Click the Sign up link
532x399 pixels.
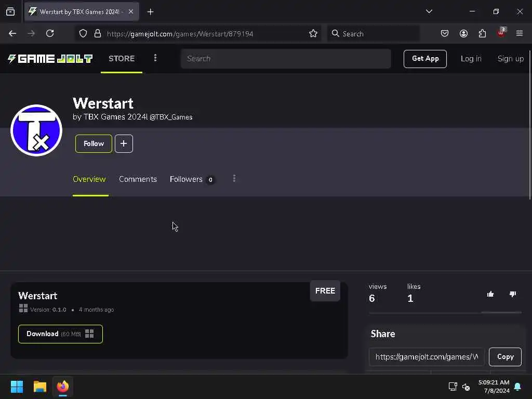click(x=511, y=59)
